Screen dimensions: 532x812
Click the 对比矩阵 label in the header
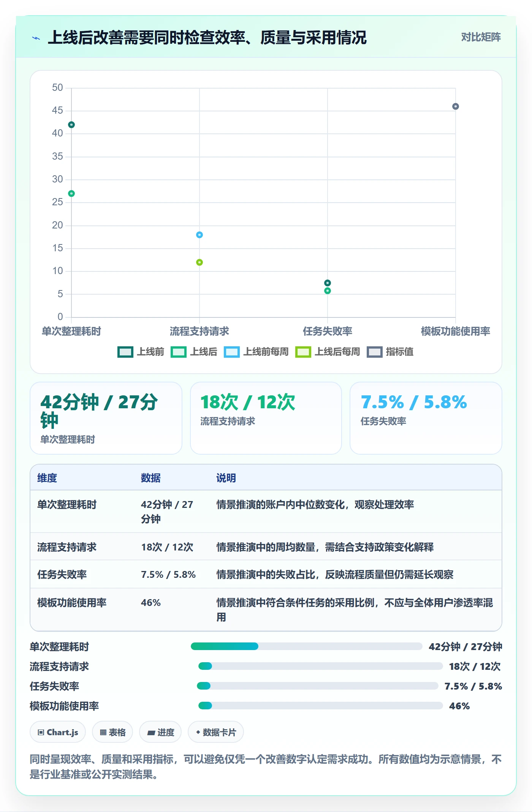[481, 37]
